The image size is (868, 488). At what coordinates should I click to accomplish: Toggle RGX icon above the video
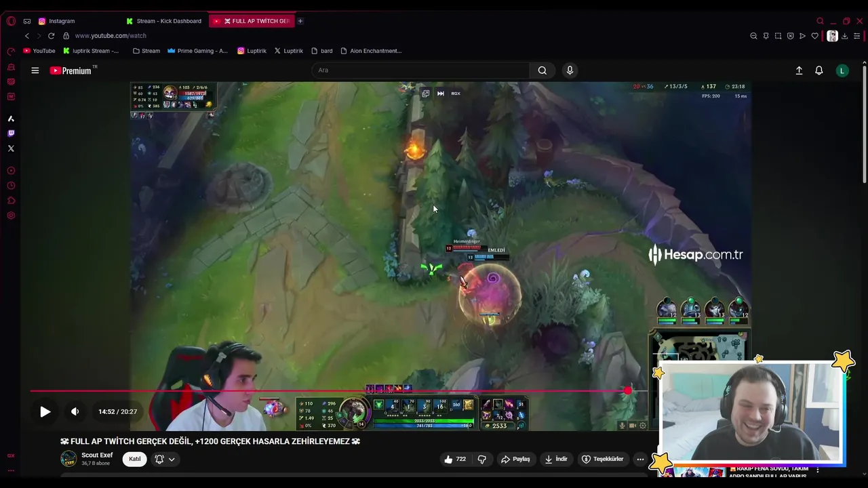point(456,94)
